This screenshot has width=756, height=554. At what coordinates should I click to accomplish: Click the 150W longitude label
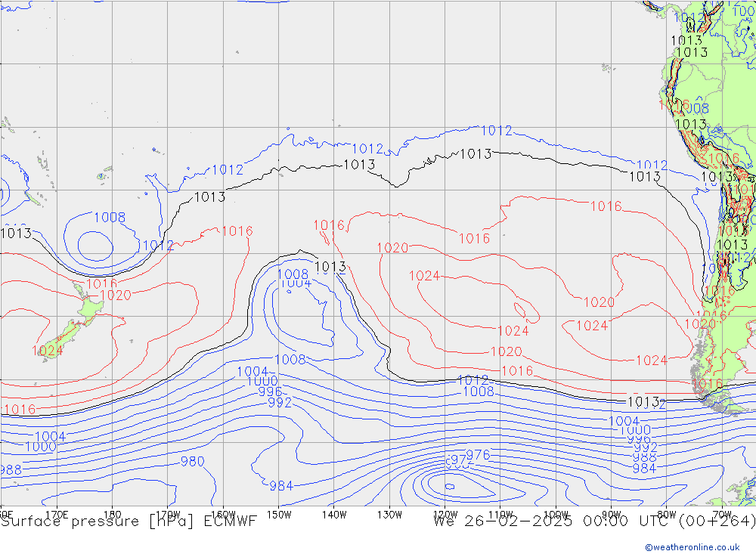point(279,515)
